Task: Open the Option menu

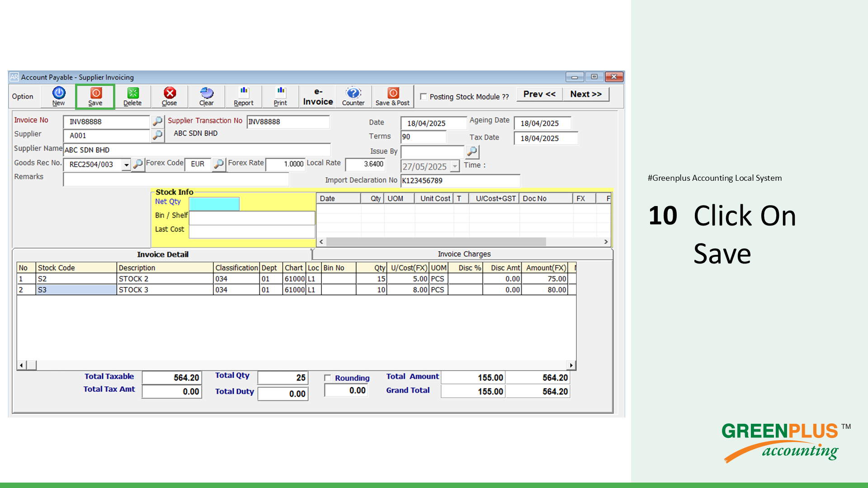Action: tap(23, 96)
